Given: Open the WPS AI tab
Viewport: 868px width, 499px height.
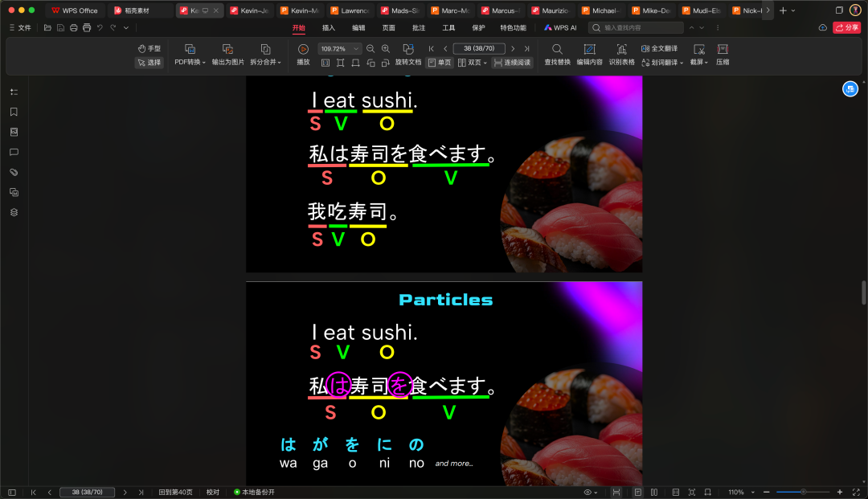Looking at the screenshot, I should (560, 27).
